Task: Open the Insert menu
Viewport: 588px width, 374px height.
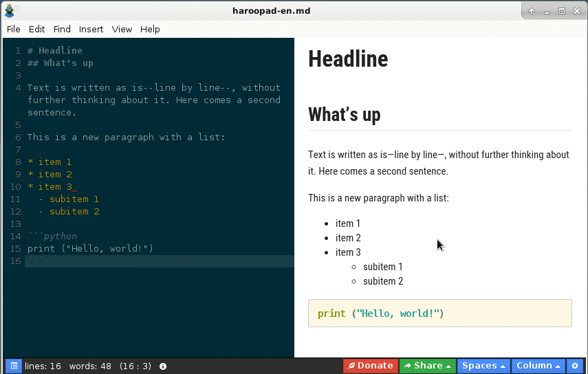Action: point(91,30)
